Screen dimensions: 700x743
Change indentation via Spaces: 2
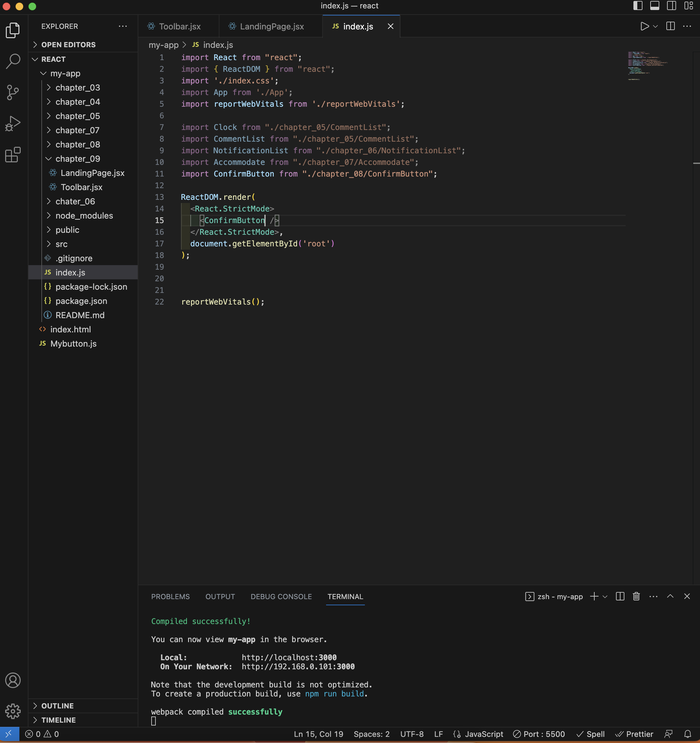click(x=371, y=734)
